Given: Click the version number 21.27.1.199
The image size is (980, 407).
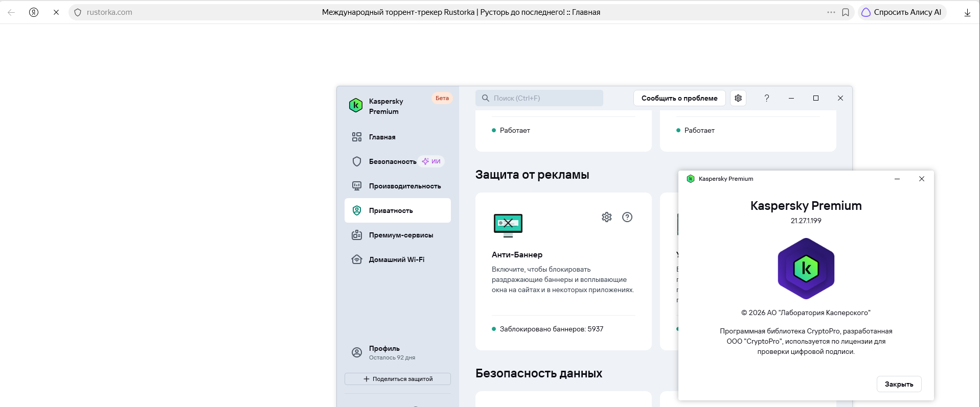Looking at the screenshot, I should click(806, 221).
